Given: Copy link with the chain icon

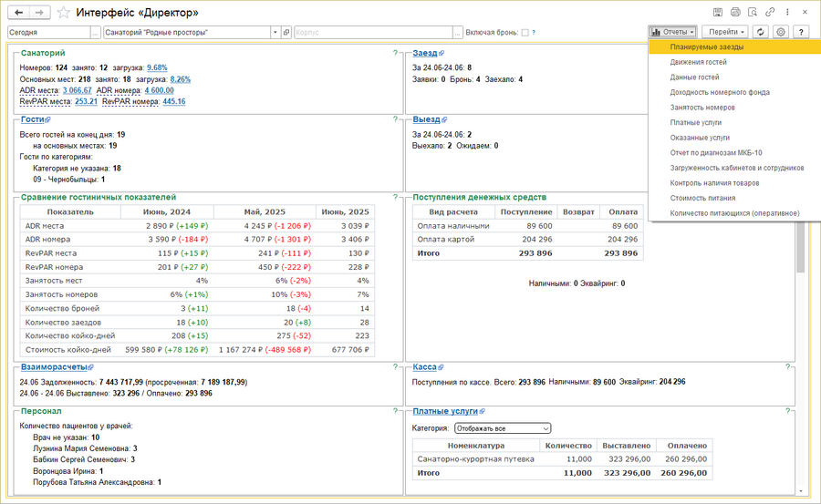Looking at the screenshot, I should pyautogui.click(x=770, y=13).
